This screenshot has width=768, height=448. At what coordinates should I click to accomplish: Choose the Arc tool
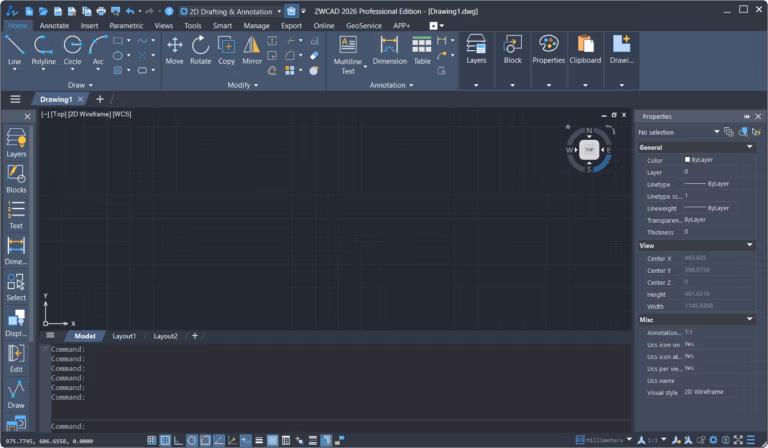click(x=98, y=50)
